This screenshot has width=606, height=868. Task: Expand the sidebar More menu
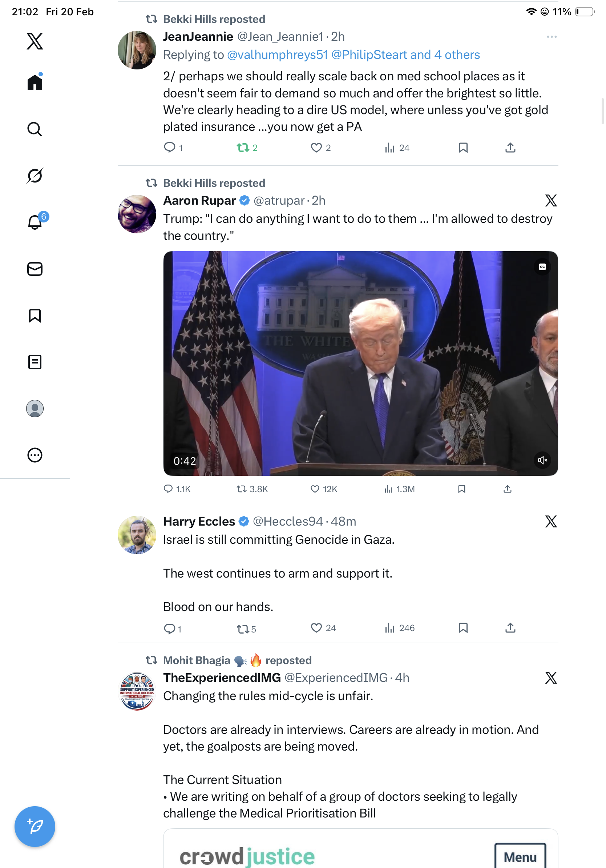click(x=35, y=455)
